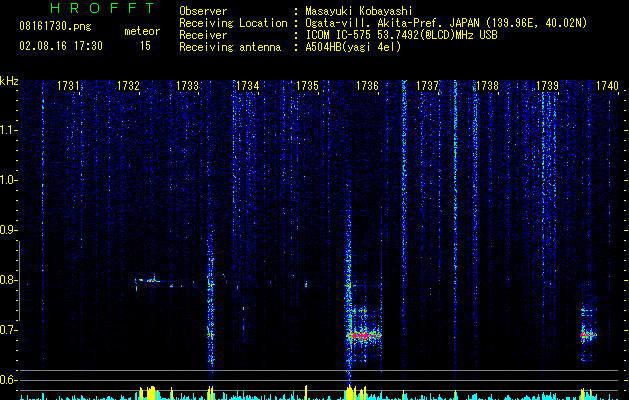Click the kHz axis unit label
The height and width of the screenshot is (400, 629).
(9, 81)
